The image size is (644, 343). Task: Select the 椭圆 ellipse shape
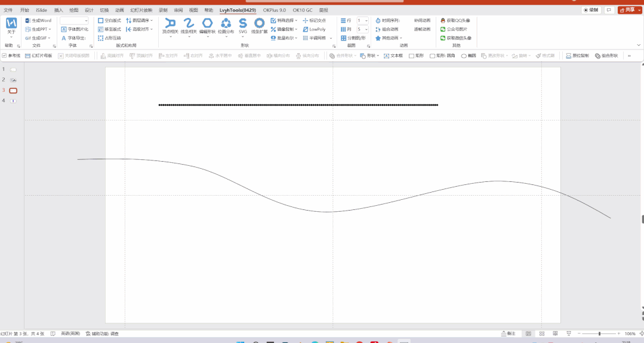click(x=468, y=56)
